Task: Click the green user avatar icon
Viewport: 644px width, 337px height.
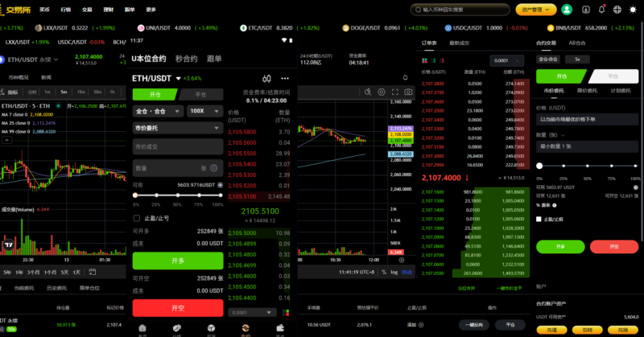Action: 567,10
